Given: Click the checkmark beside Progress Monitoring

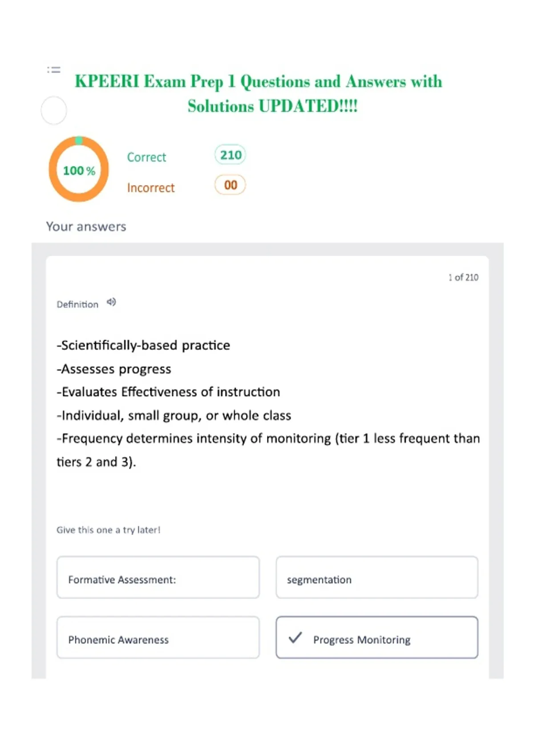Looking at the screenshot, I should (x=295, y=638).
